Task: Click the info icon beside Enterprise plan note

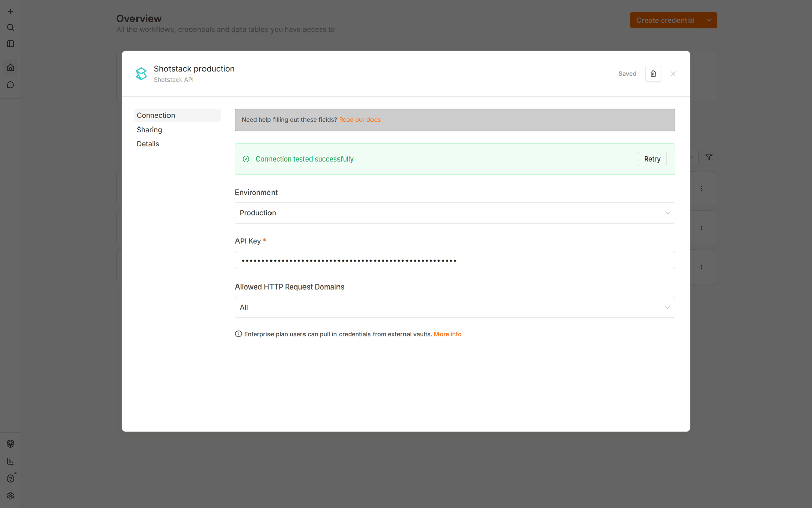Action: click(239, 334)
